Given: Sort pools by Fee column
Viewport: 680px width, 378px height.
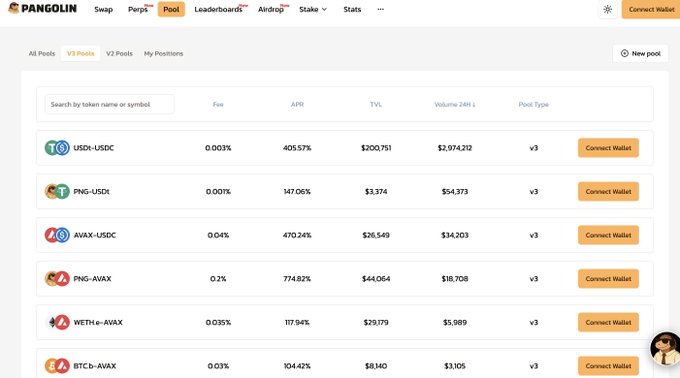Looking at the screenshot, I should tap(218, 104).
